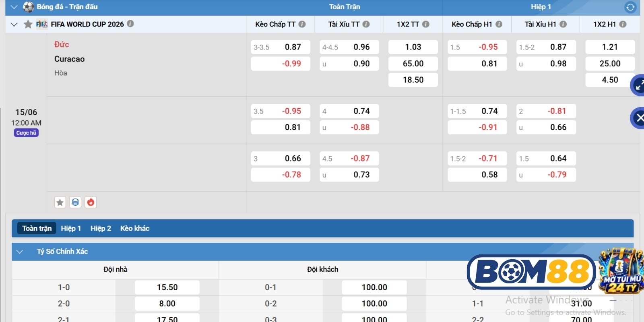644x322 pixels.
Task: Select first half handicap 1.5 odds -0.95
Action: (477, 47)
